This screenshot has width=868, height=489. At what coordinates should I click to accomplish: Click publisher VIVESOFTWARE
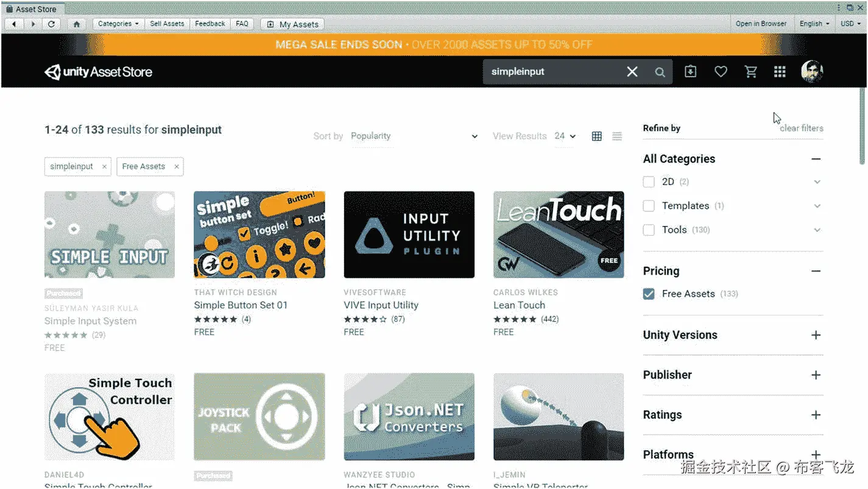pyautogui.click(x=375, y=292)
